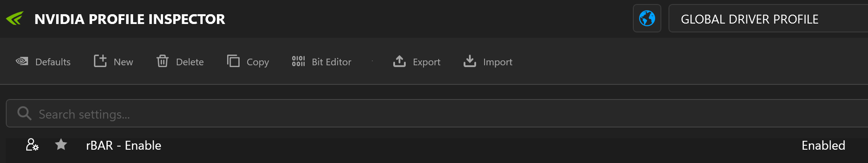Click the user-gear icon on rBAR row
This screenshot has width=868, height=163.
(x=32, y=145)
